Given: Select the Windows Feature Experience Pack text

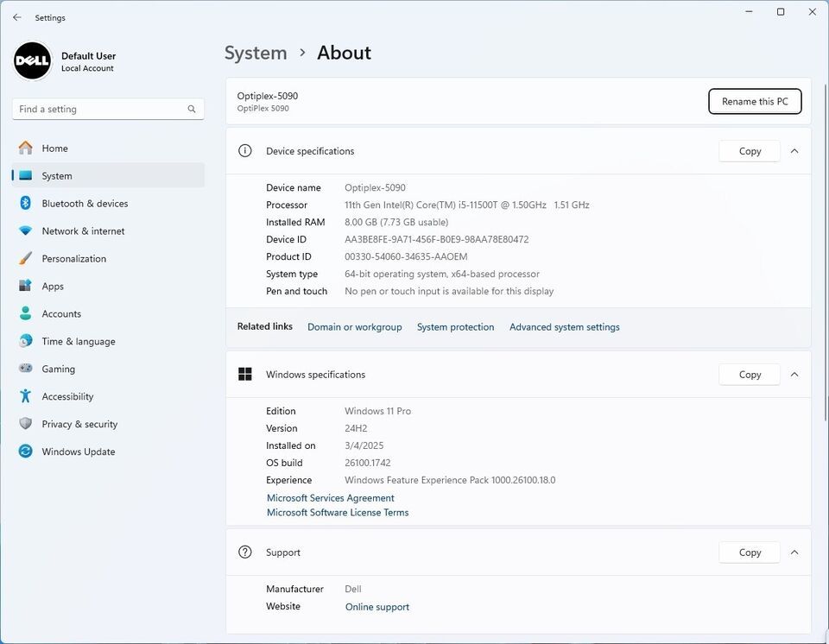Looking at the screenshot, I should (x=450, y=480).
